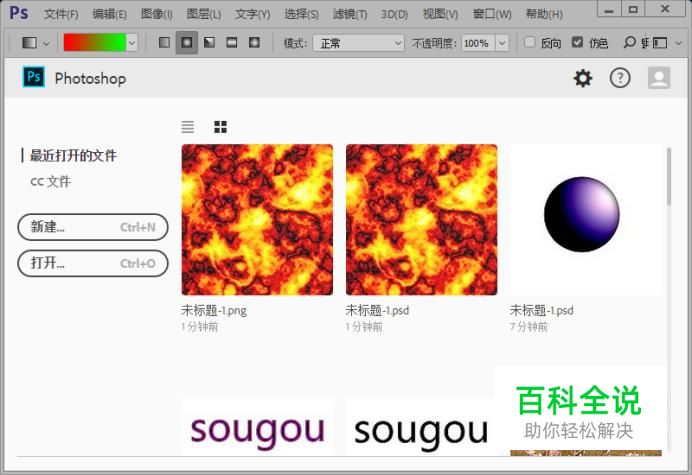692x475 pixels.
Task: Click the user profile avatar icon
Action: (659, 78)
